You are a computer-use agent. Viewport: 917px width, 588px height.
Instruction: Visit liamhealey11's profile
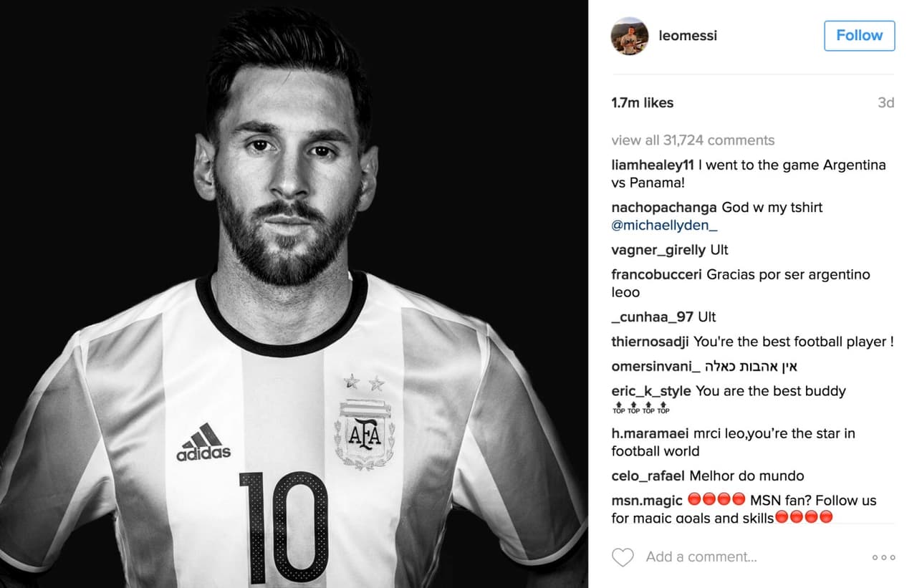pos(649,164)
